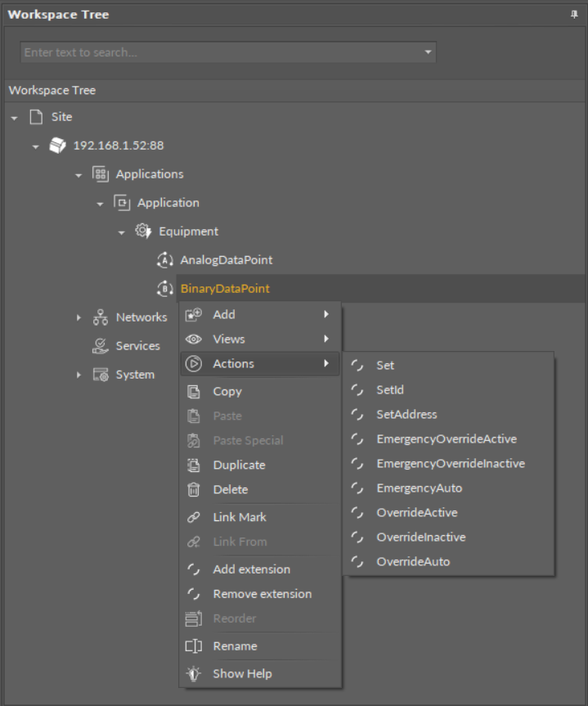588x706 pixels.
Task: Click the Link Mark chain icon
Action: (194, 517)
